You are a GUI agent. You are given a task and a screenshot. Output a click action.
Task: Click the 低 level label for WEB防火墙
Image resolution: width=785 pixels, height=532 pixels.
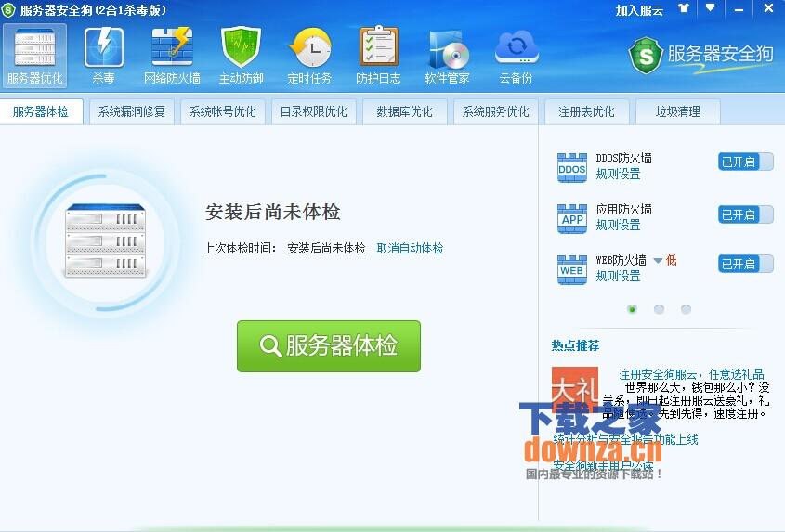[672, 260]
